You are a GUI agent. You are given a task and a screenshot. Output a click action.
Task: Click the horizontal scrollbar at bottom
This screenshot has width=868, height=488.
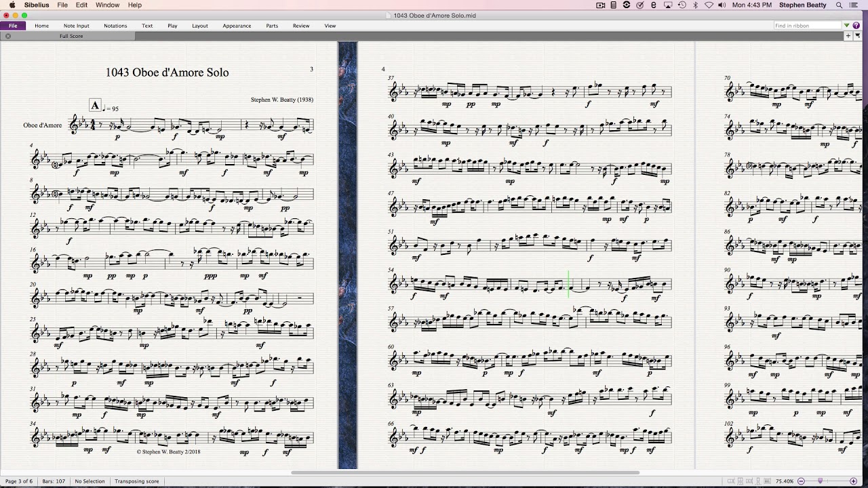point(465,472)
